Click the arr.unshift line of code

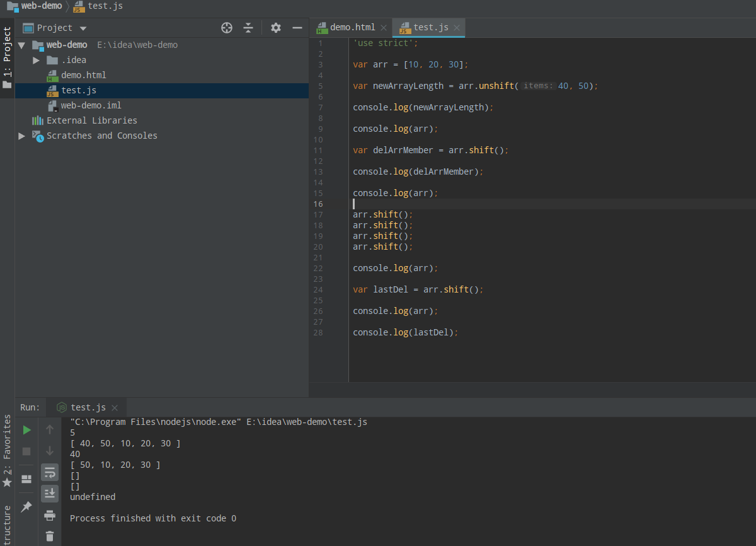475,86
